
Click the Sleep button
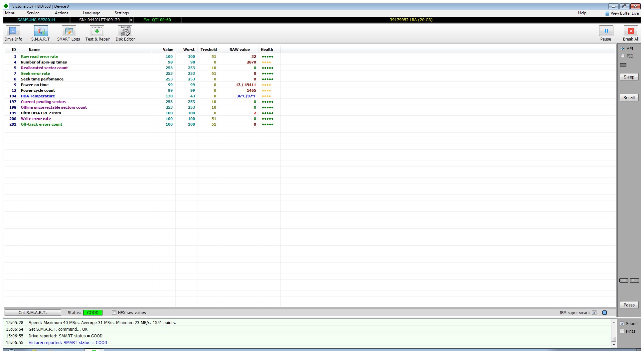coord(629,77)
